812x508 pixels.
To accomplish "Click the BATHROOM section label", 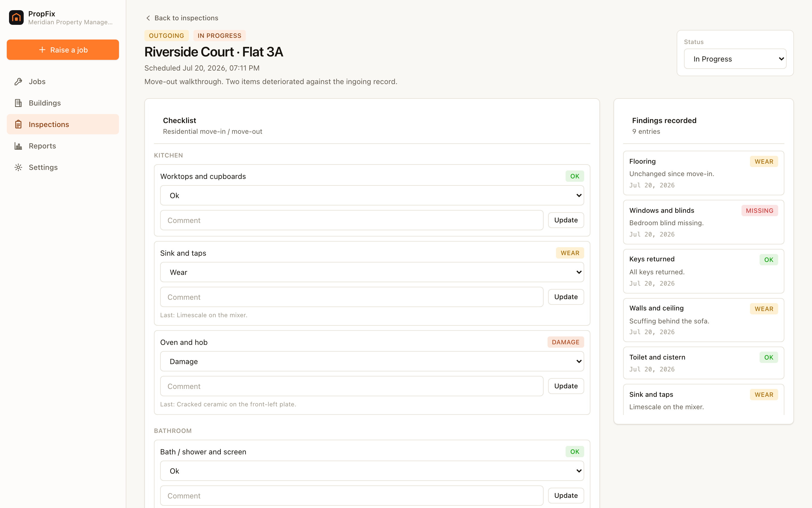I will click(173, 431).
